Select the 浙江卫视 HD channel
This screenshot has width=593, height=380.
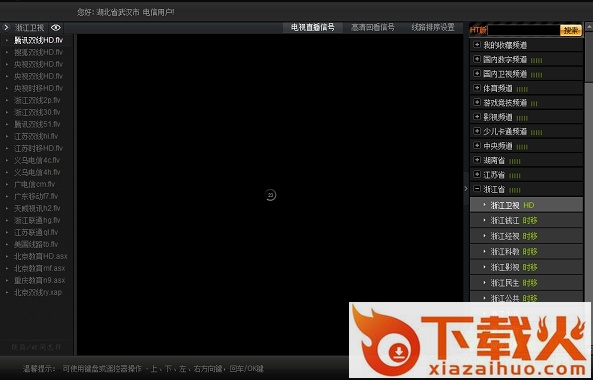526,205
